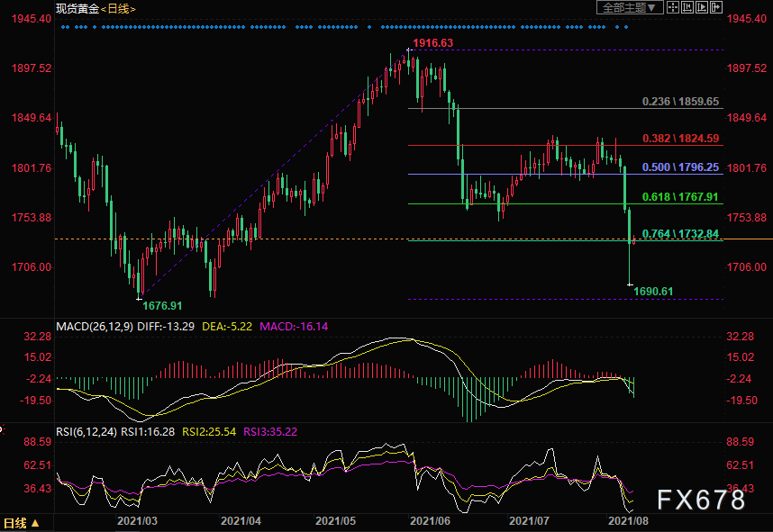The image size is (773, 532).
Task: Click the 0.236 \ 1859.65 Fibonacci label
Action: coord(680,102)
